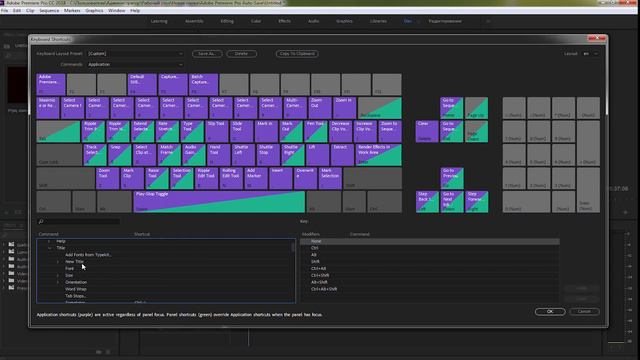Click the Rate Stretch key tile
The width and height of the screenshot is (640, 360).
167,131
